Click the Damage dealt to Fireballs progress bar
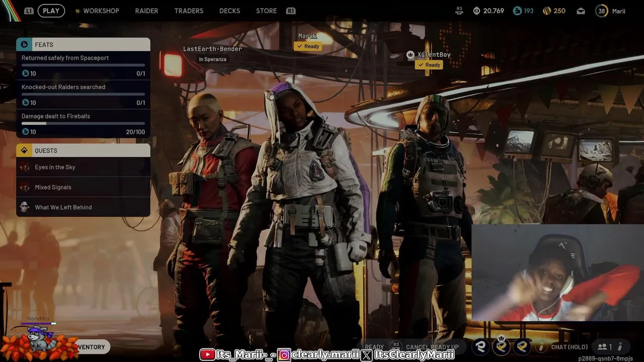 pyautogui.click(x=83, y=123)
